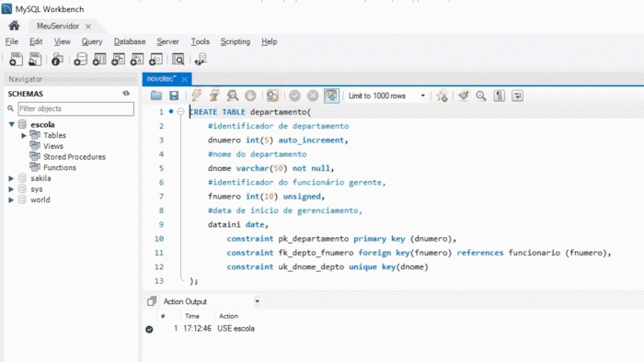Click the Home screen icon

14,26
